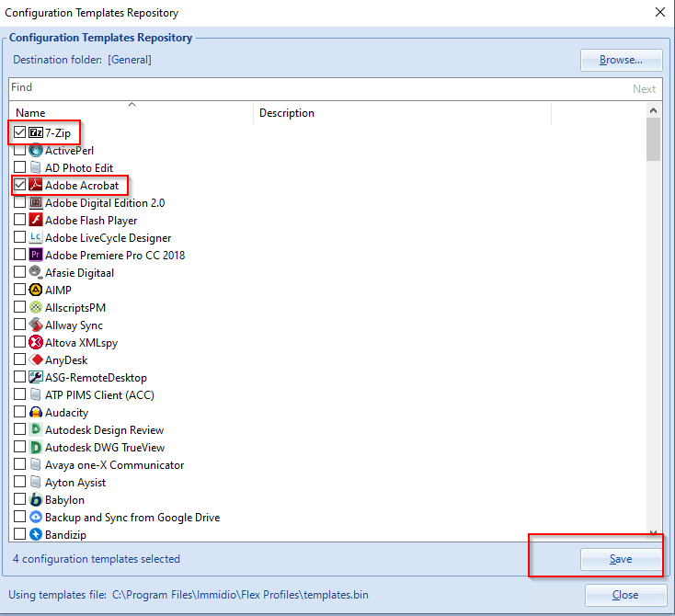675x616 pixels.
Task: Select the Adobe Premiere Pro CC 2018 icon
Action: (x=36, y=255)
